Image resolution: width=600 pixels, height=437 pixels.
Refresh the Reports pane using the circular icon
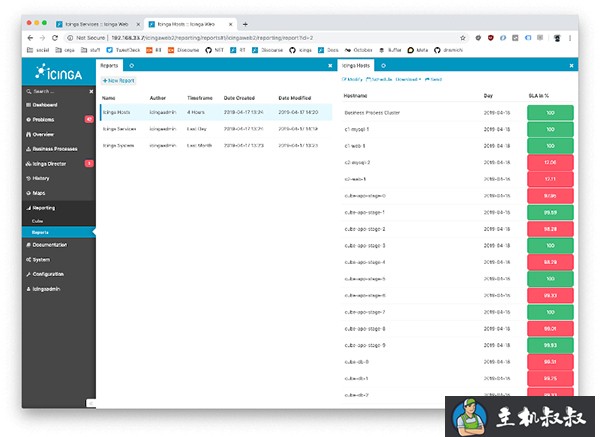point(132,65)
